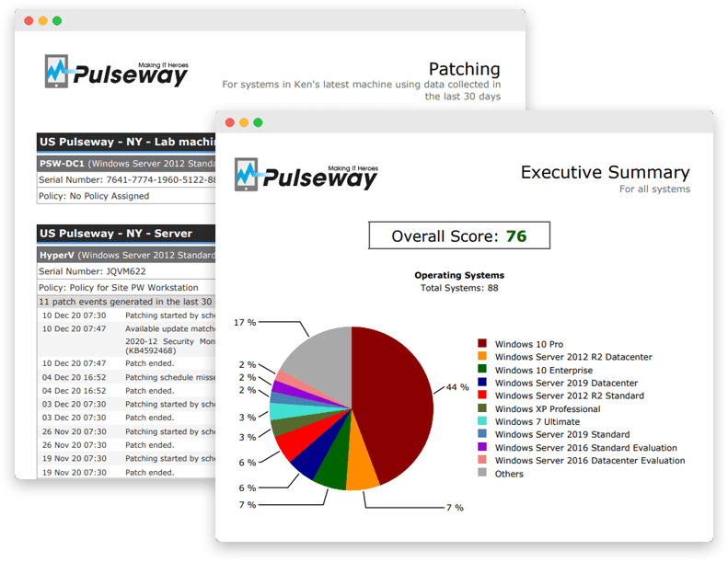This screenshot has width=728, height=562.
Task: Click the Others gray legend swatch
Action: (x=482, y=473)
